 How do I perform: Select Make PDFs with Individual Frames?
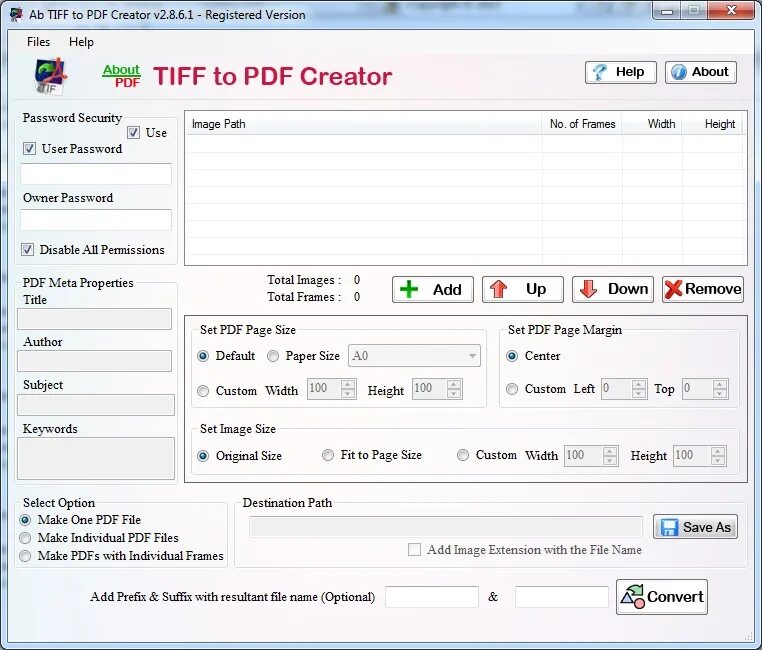click(25, 556)
